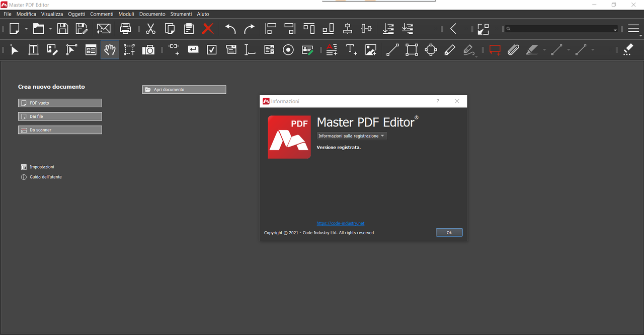The image size is (644, 335).
Task: Click the Copy icon
Action: (x=170, y=29)
